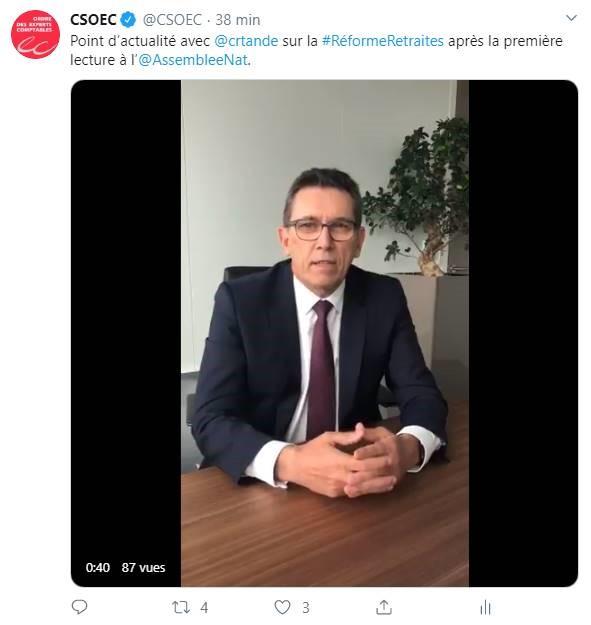Expand the tweet options chevron menu
This screenshot has height=625, width=591.
point(571,18)
